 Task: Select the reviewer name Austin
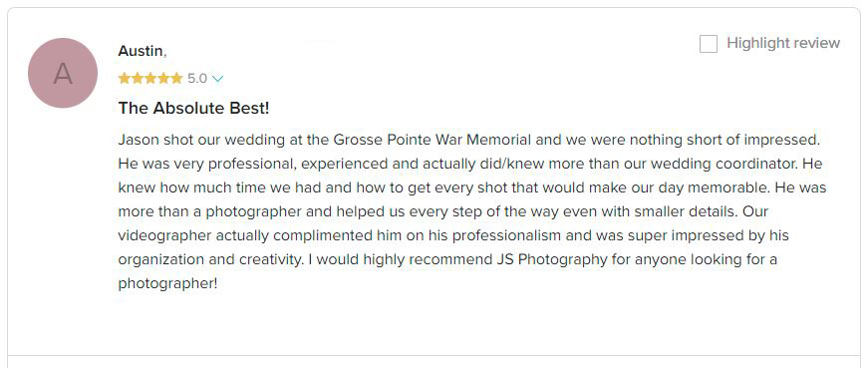[141, 51]
